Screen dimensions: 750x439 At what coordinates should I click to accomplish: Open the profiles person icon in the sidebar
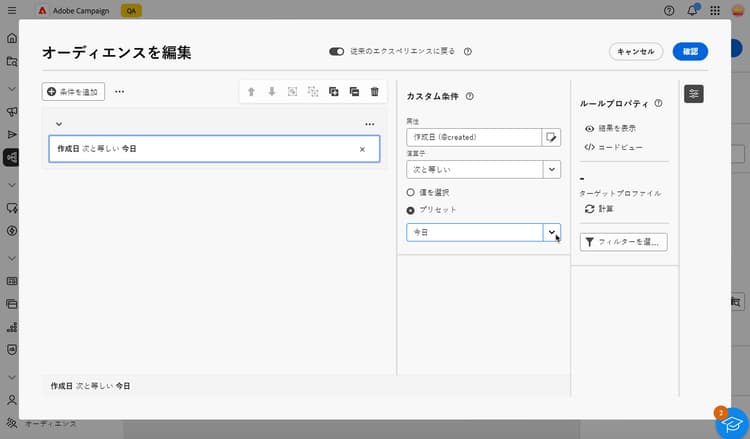[12, 400]
